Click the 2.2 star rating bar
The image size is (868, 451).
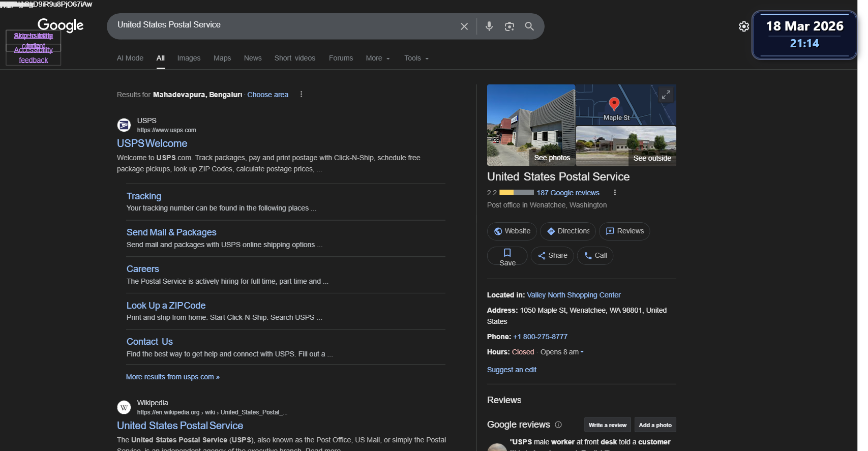[517, 193]
